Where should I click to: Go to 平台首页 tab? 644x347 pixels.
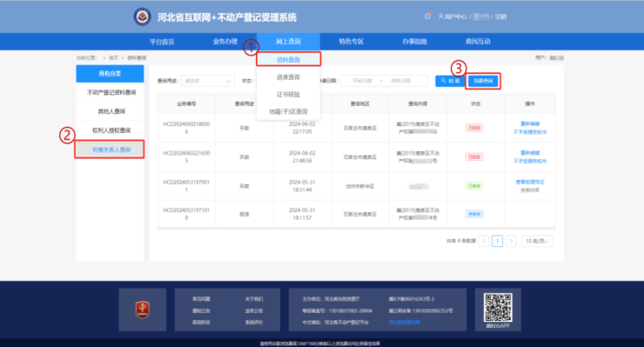tap(162, 42)
